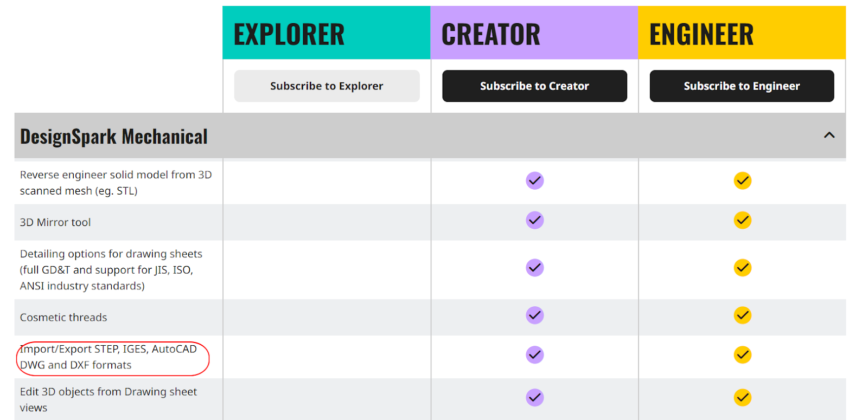
Task: Click Creator checkmark for Cosmetic threads
Action: click(x=534, y=315)
